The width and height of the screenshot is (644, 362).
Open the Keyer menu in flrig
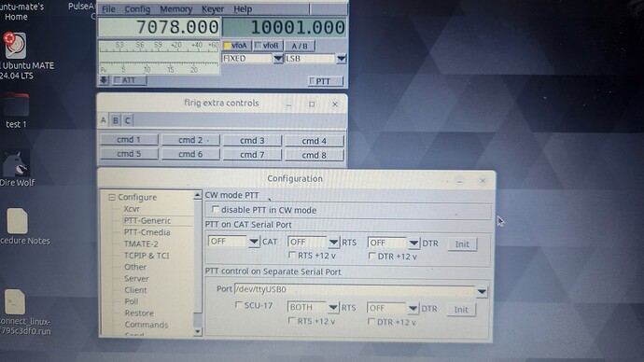(x=213, y=9)
